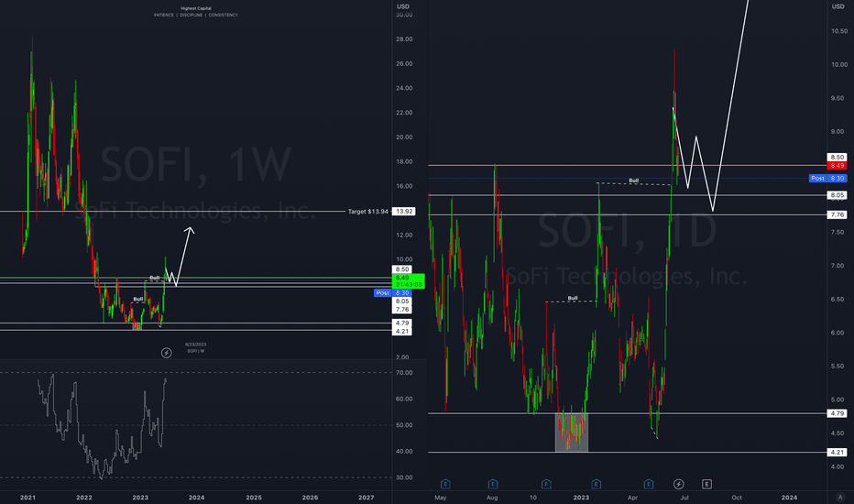
Task: Open the USD currency selector on daily chart
Action: click(838, 6)
